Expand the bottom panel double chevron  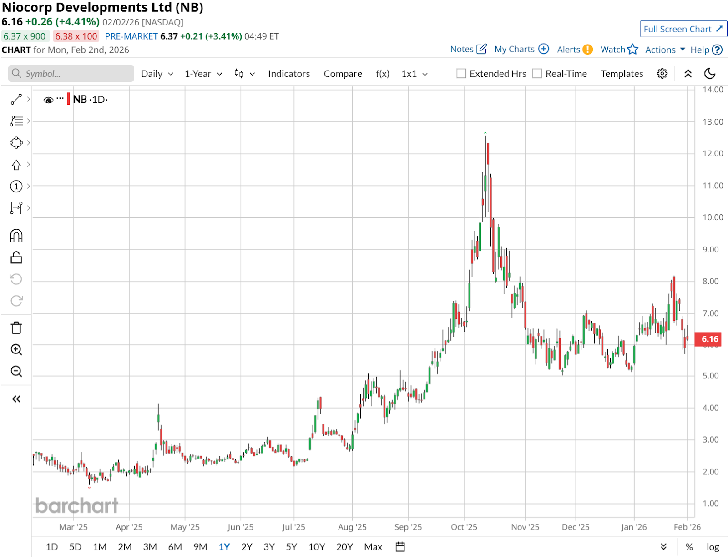coord(663,547)
